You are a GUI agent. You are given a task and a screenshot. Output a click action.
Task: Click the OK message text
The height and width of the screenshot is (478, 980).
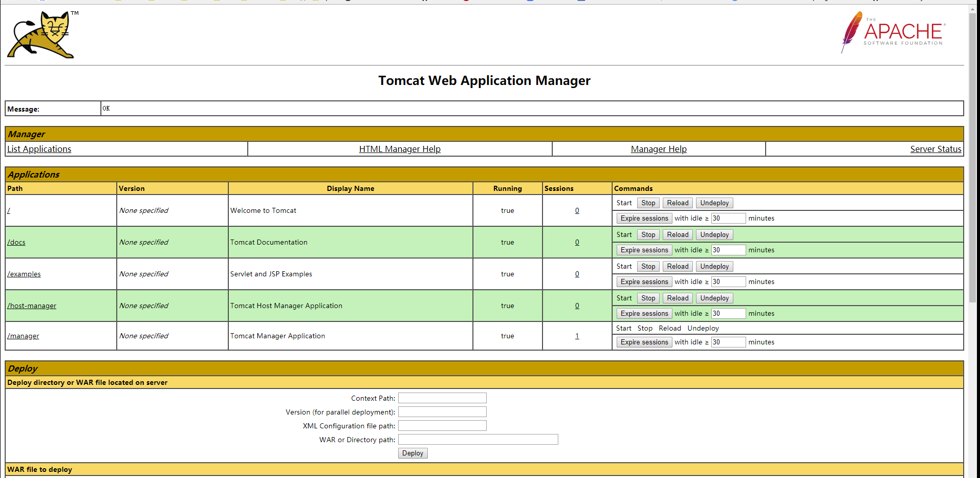(x=106, y=108)
